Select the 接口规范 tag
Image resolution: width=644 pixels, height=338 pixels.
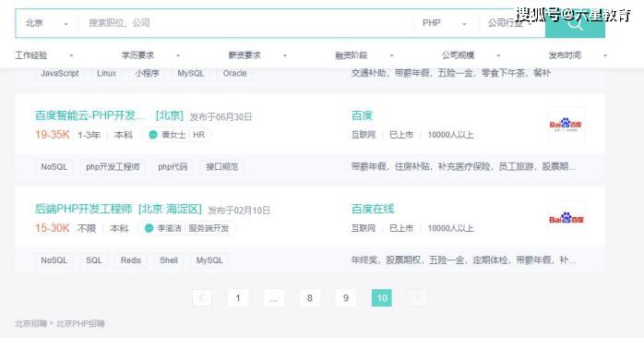point(222,167)
